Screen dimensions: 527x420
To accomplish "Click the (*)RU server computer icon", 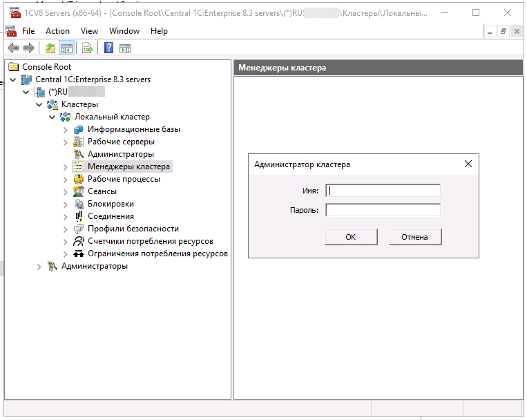I will coord(40,92).
